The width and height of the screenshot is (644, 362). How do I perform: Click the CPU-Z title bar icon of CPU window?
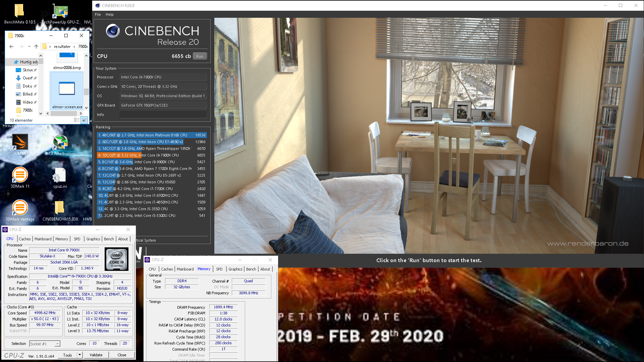tap(5, 230)
